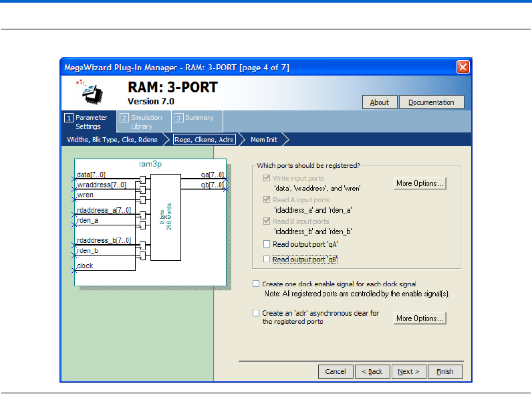Click the '8 bits 256 words' memory block
This screenshot has height=394, width=532.
[x=166, y=217]
